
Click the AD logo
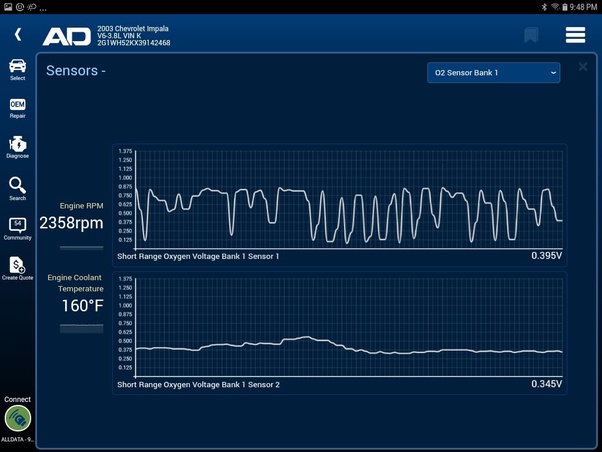coord(67,36)
